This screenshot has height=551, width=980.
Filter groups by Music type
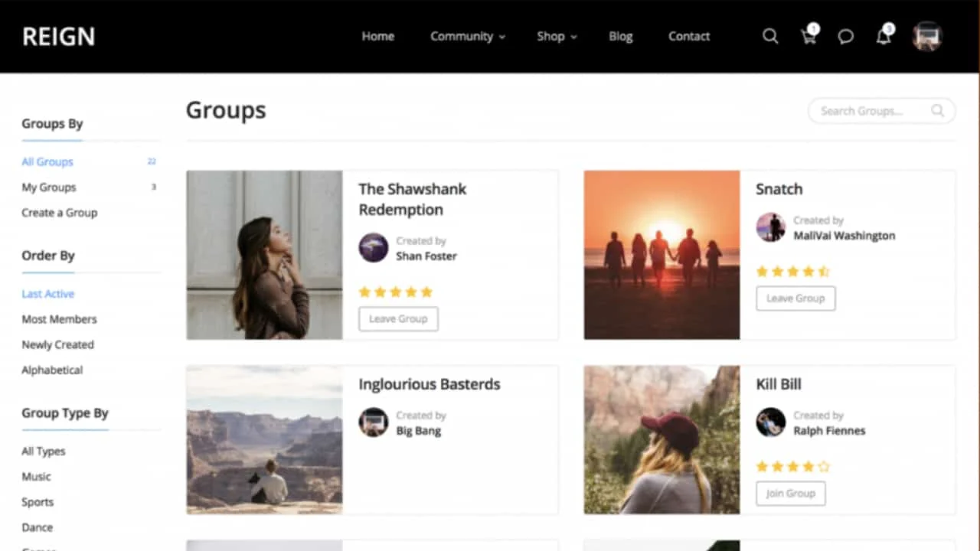click(36, 477)
